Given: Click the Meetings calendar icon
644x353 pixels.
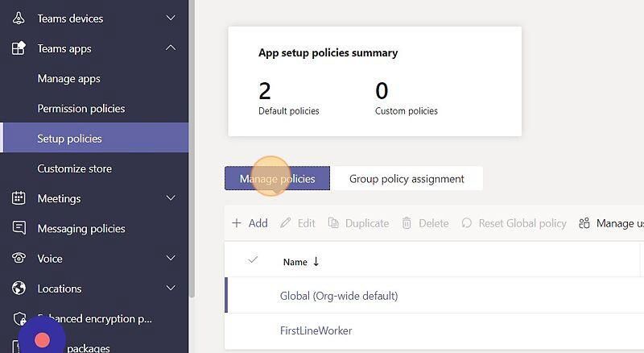Looking at the screenshot, I should click(19, 198).
